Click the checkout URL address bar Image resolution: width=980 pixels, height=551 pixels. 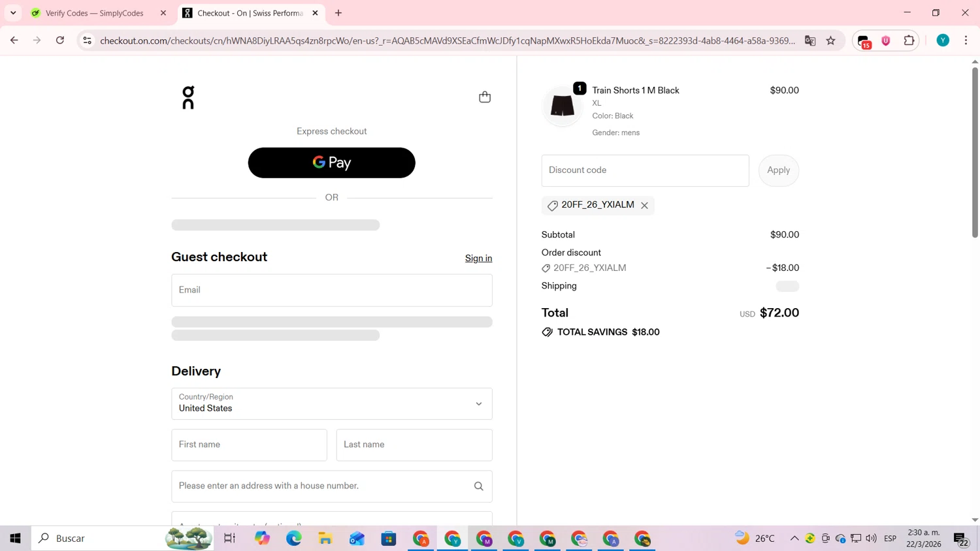448,40
